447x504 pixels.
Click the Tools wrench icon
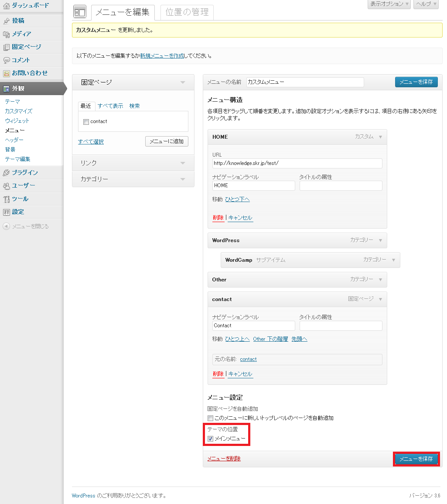tap(6, 199)
